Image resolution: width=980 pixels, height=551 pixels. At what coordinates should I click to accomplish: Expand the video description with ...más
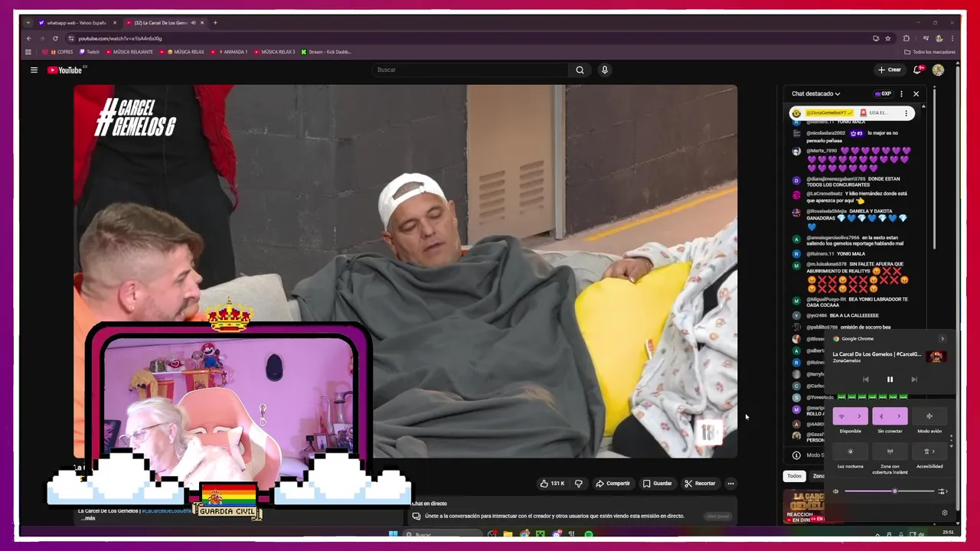click(x=88, y=518)
